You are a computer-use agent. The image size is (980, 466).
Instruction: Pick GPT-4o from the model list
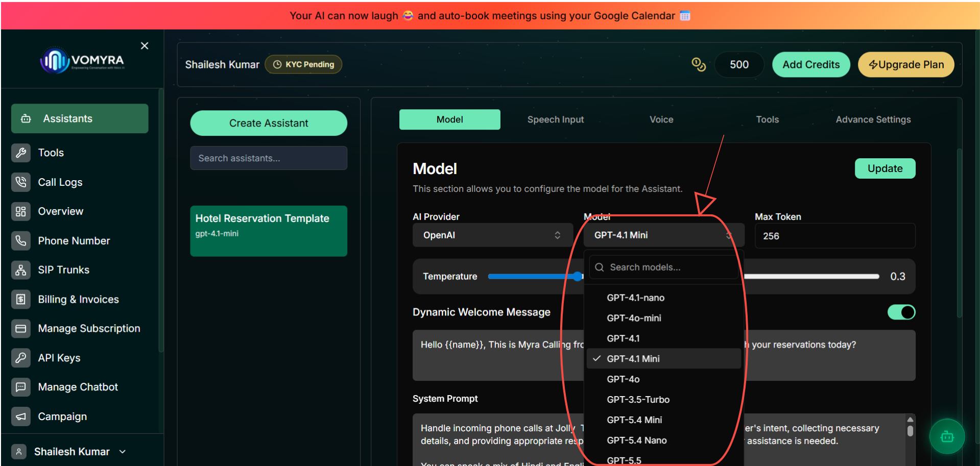tap(664, 379)
